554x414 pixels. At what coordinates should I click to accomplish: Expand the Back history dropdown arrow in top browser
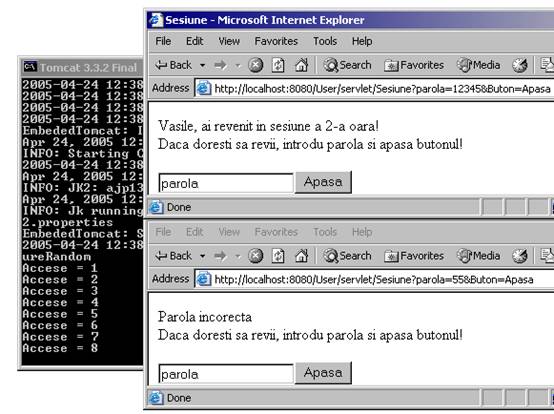click(x=202, y=65)
